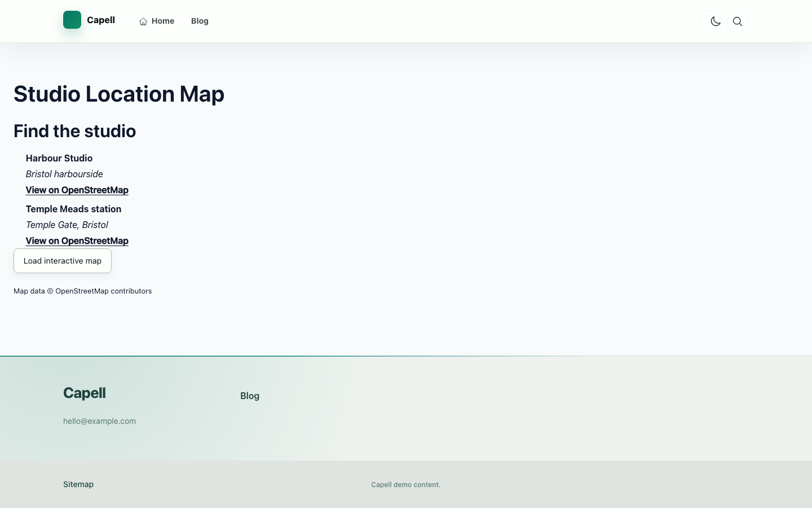Open Blog link in footer

250,396
